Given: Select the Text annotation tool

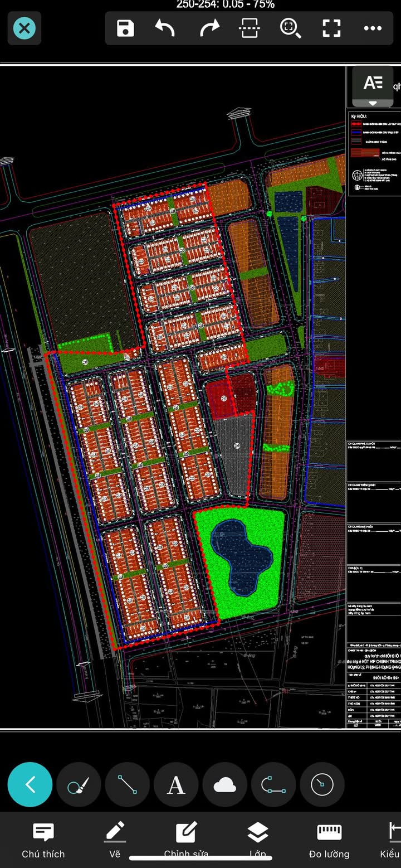Looking at the screenshot, I should point(176,785).
